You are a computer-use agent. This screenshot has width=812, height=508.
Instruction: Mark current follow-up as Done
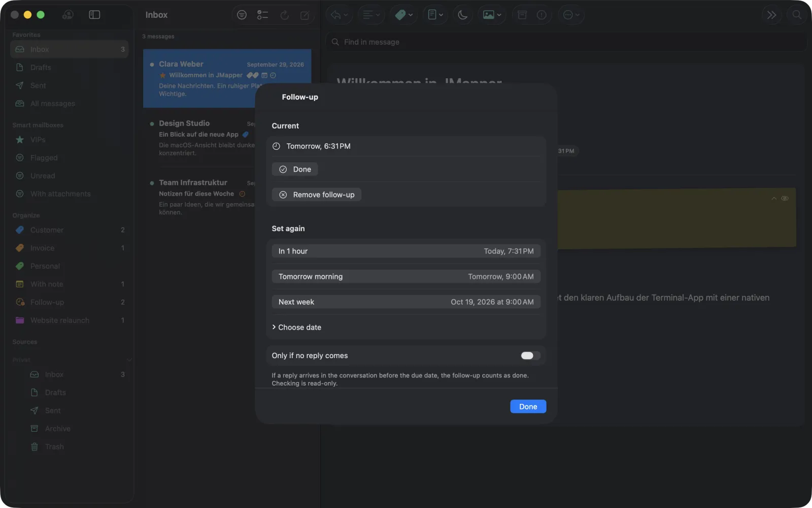pos(295,169)
